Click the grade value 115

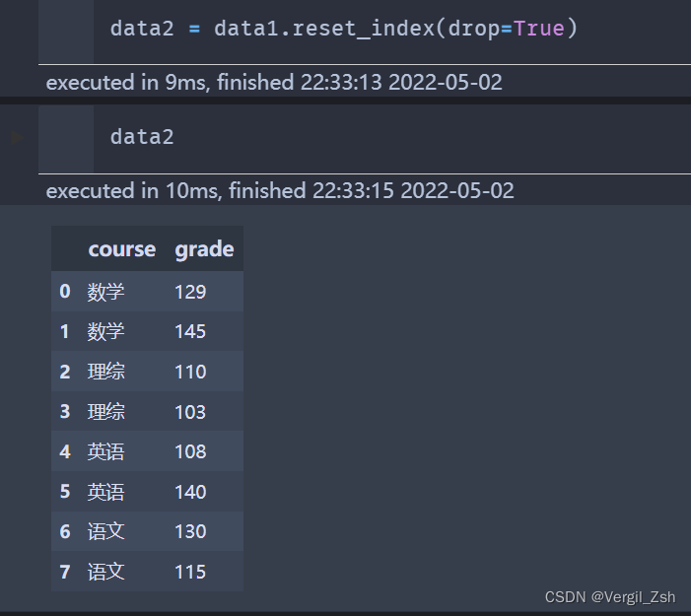point(190,572)
